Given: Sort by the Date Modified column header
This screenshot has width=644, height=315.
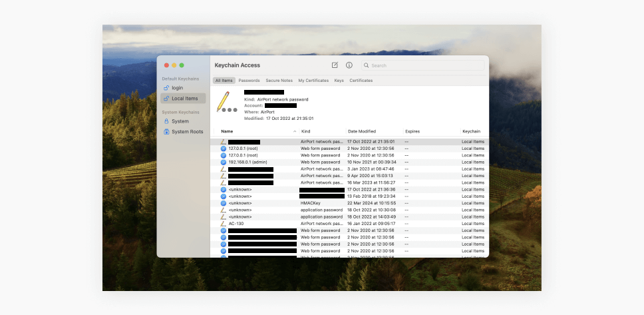Looking at the screenshot, I should click(362, 132).
